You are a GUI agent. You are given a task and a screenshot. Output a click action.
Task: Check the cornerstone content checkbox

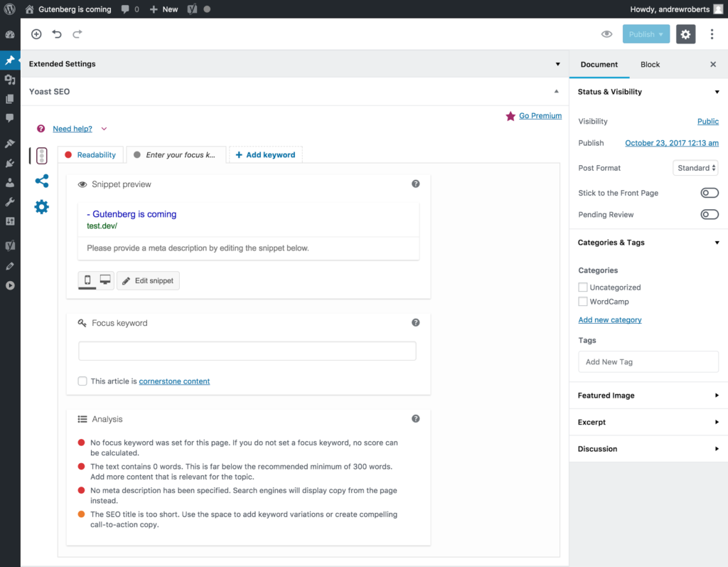[x=82, y=381]
